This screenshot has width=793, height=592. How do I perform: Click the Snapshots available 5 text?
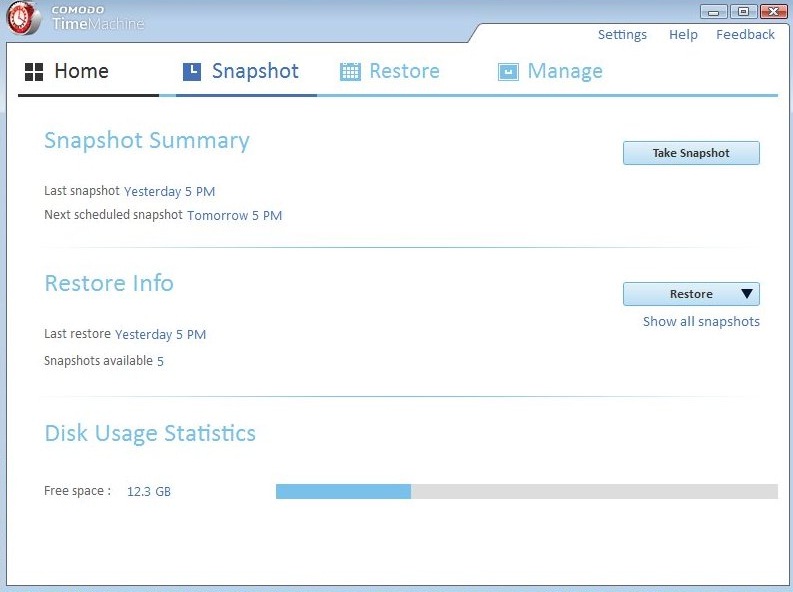click(104, 361)
